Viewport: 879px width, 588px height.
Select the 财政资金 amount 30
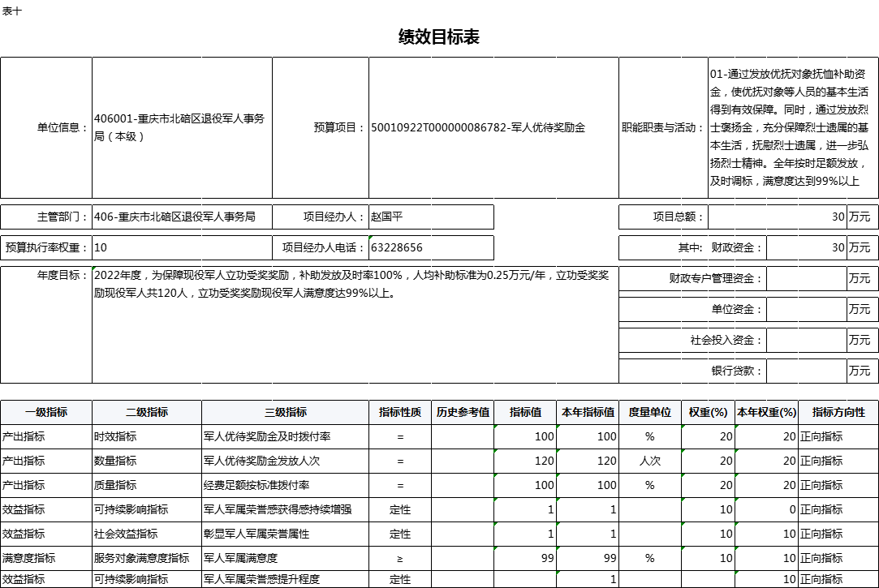(x=807, y=247)
